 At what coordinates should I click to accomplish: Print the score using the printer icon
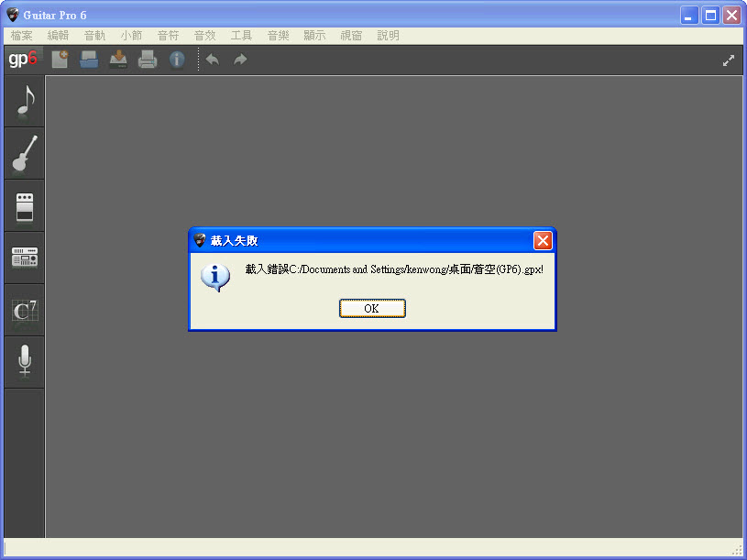(x=148, y=60)
